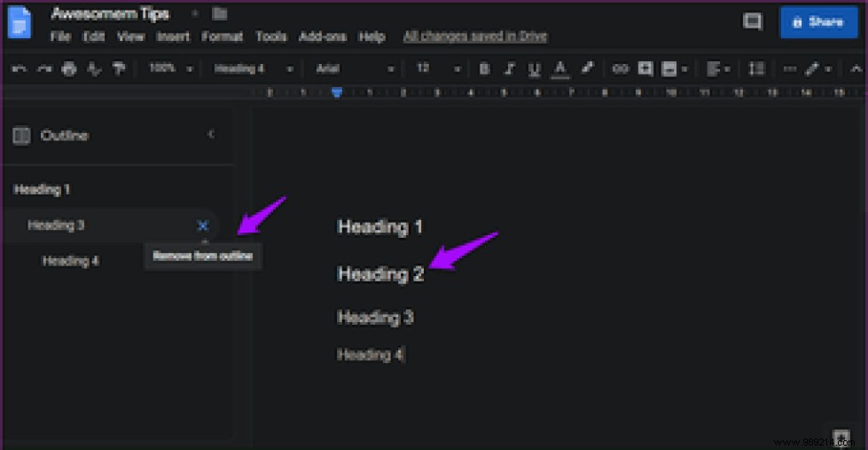The width and height of the screenshot is (868, 450).
Task: Open the Add-ons menu
Action: coord(323,36)
